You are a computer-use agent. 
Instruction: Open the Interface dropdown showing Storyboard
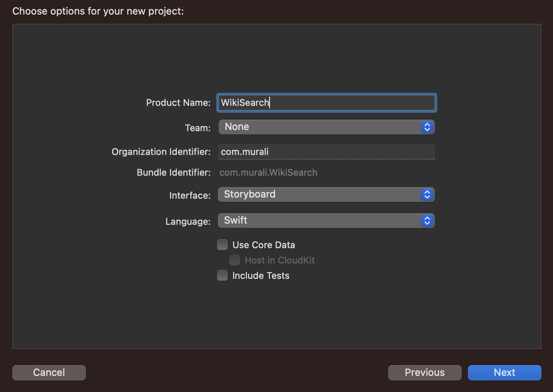[x=326, y=194]
